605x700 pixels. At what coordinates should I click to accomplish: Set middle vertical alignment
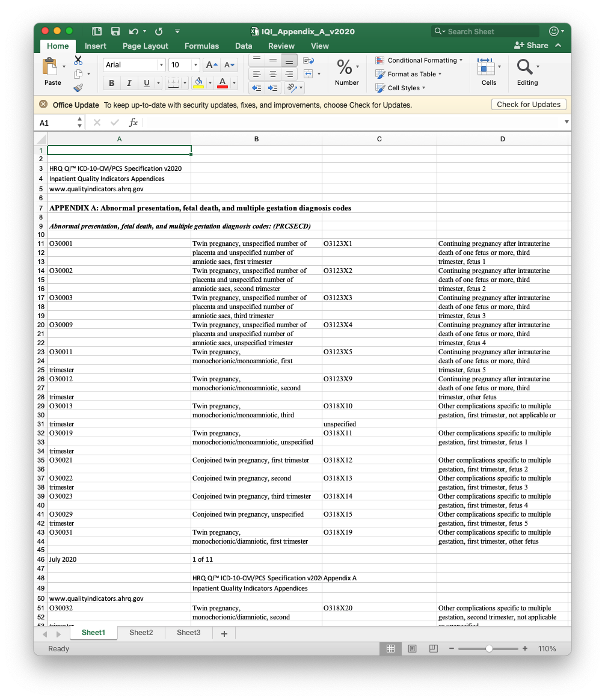point(273,60)
